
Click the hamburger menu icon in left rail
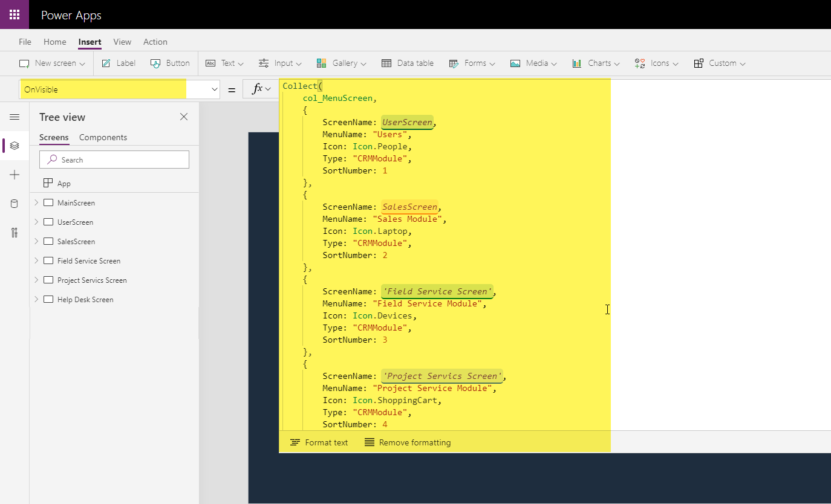click(x=15, y=117)
